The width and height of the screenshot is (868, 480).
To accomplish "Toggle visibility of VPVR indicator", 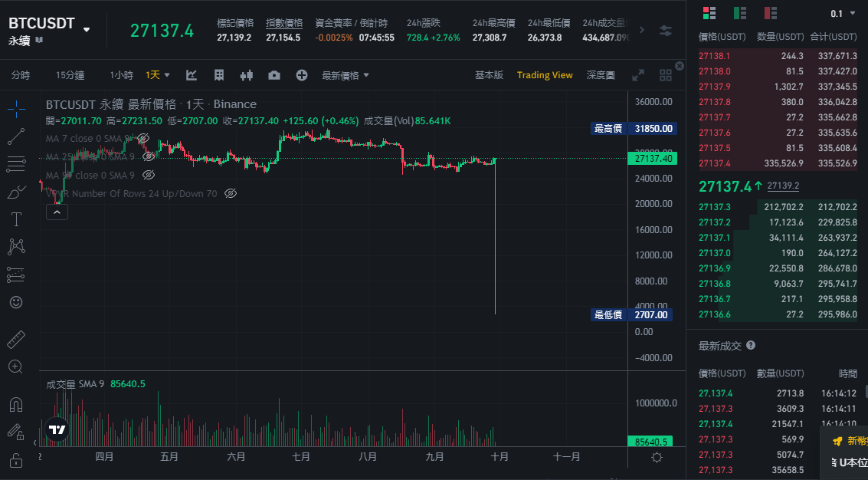I will (231, 193).
